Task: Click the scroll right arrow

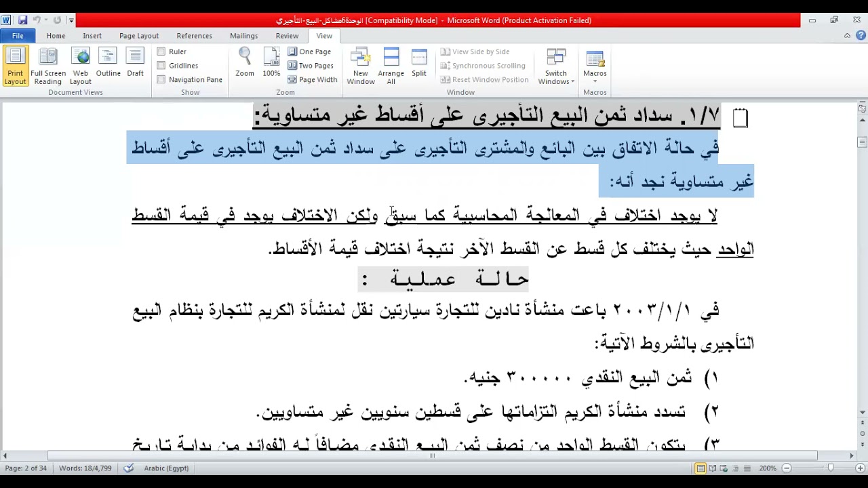Action: click(852, 455)
